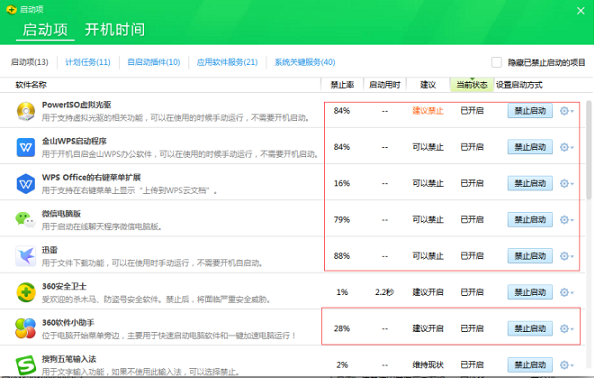Open gear dropdown for 360安全卫士 row
Screen dimensions: 595x378
pyautogui.click(x=567, y=292)
